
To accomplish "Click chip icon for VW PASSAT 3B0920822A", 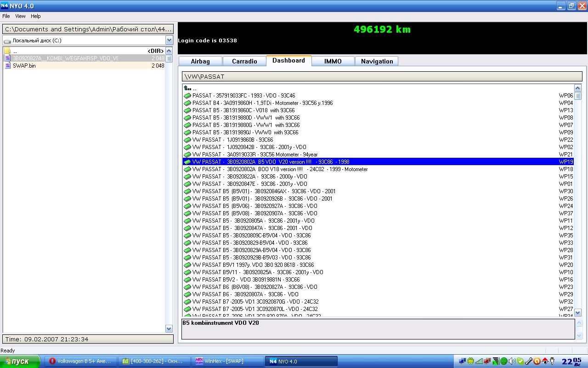I will pyautogui.click(x=187, y=177).
